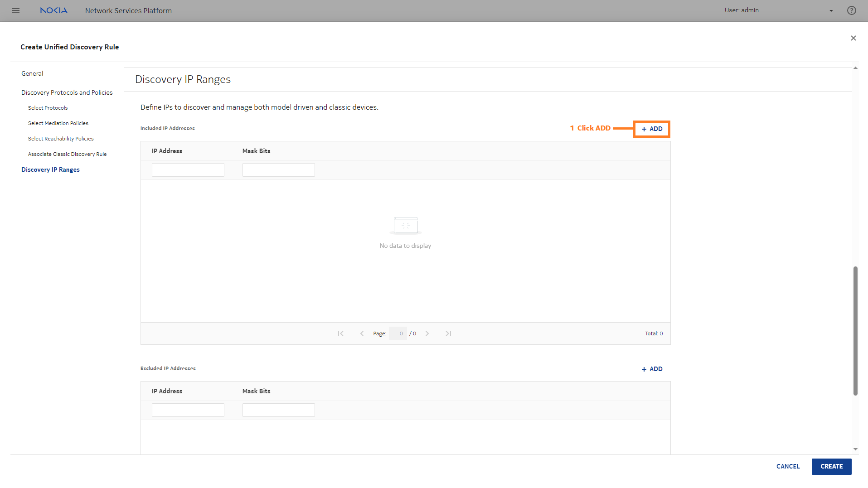Click the User: admin label

coord(742,10)
